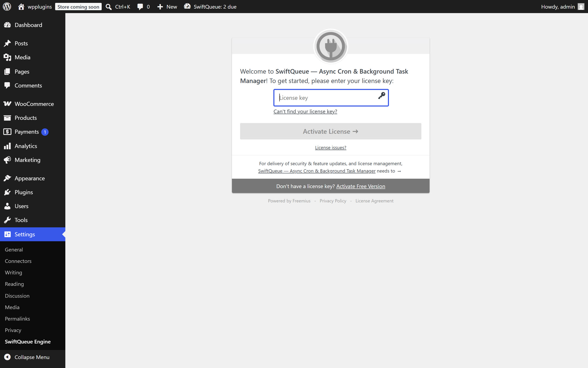Click the Settings sliders icon
The image size is (588, 368).
[x=7, y=234]
